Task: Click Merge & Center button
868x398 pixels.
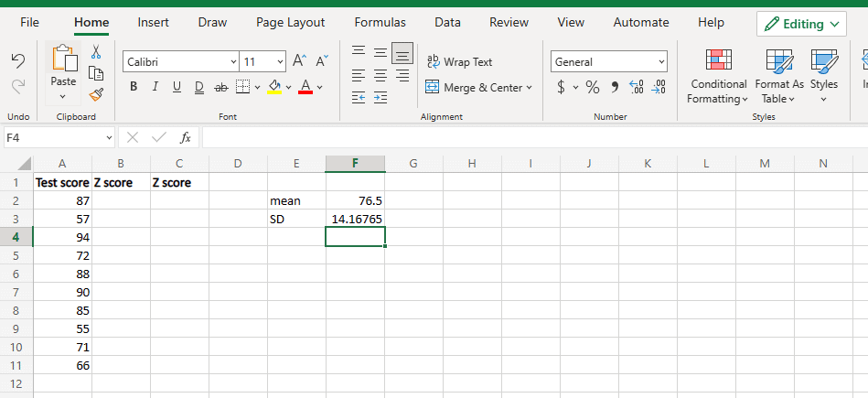Action: (x=472, y=88)
